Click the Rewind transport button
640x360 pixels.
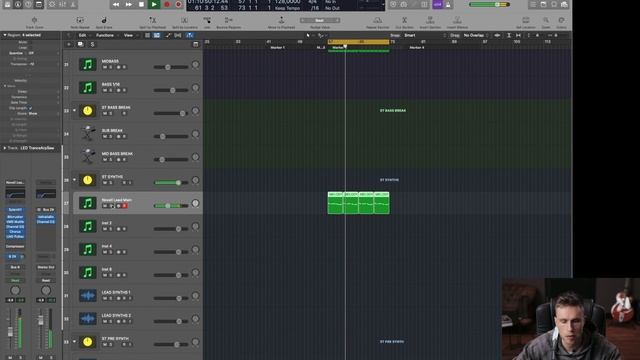pyautogui.click(x=116, y=4)
